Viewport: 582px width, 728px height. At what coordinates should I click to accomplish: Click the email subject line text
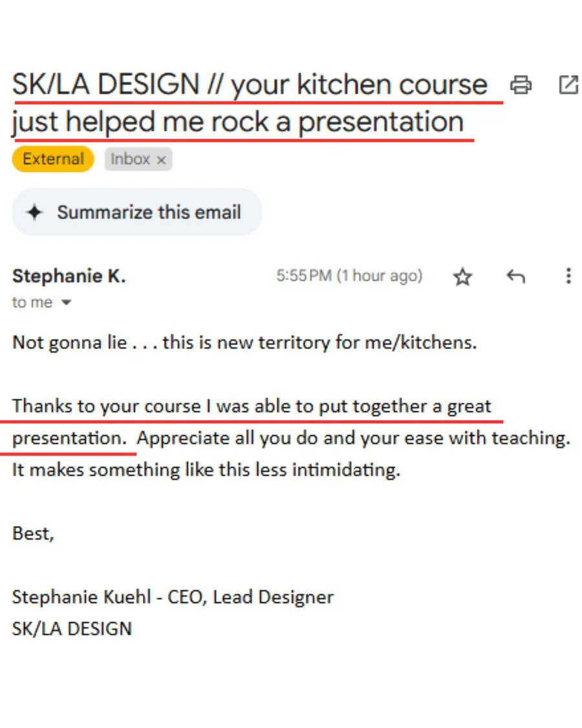tap(249, 84)
